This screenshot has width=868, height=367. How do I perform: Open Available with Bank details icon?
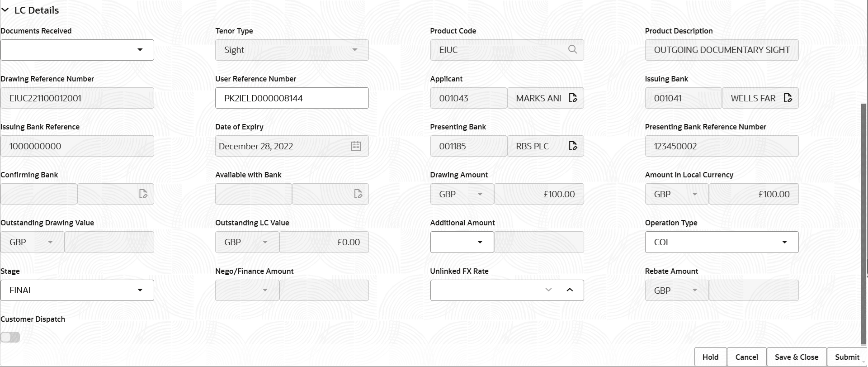358,194
